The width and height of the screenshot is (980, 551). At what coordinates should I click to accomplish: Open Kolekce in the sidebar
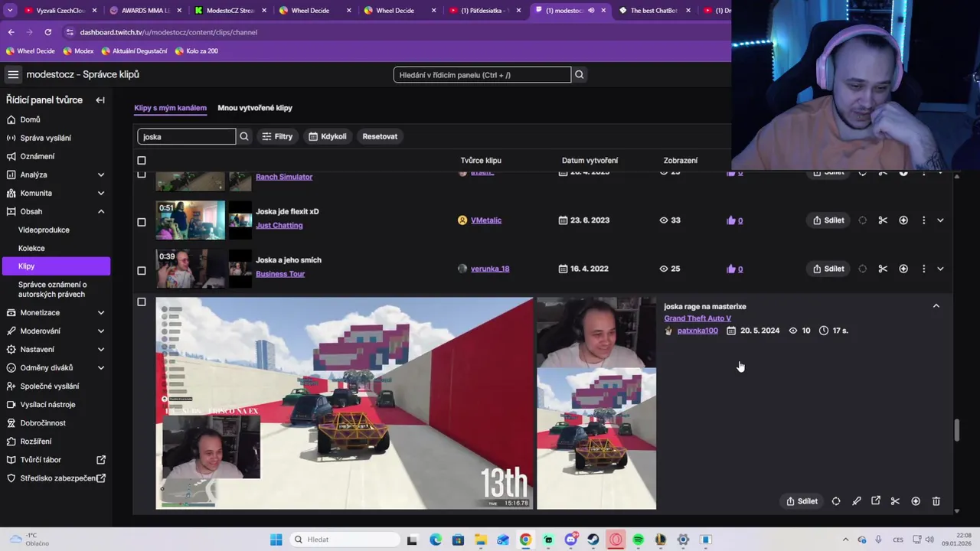(x=31, y=248)
